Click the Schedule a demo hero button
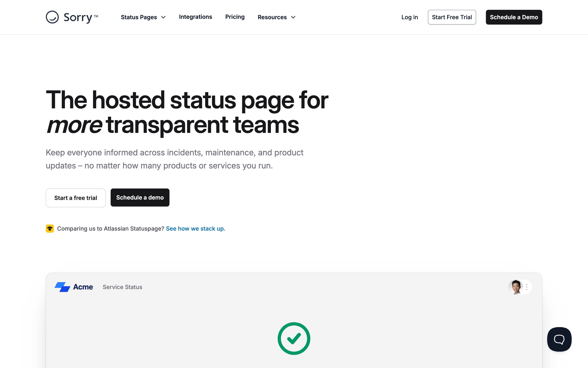Screen dimensions: 588x368 pyautogui.click(x=140, y=197)
